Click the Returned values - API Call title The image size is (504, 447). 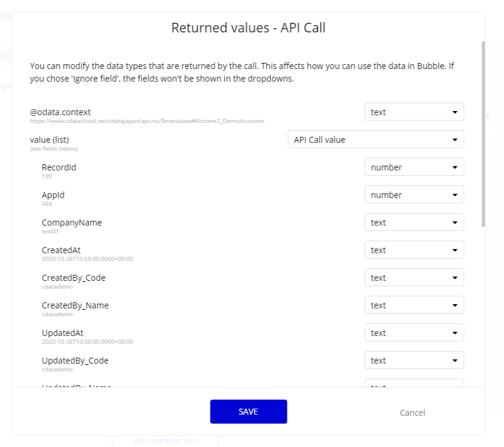pos(248,28)
